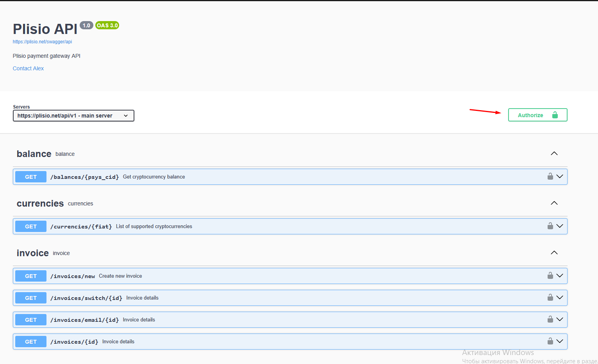
Task: Expand the /invoices/{id} operation arrow
Action: [x=560, y=341]
